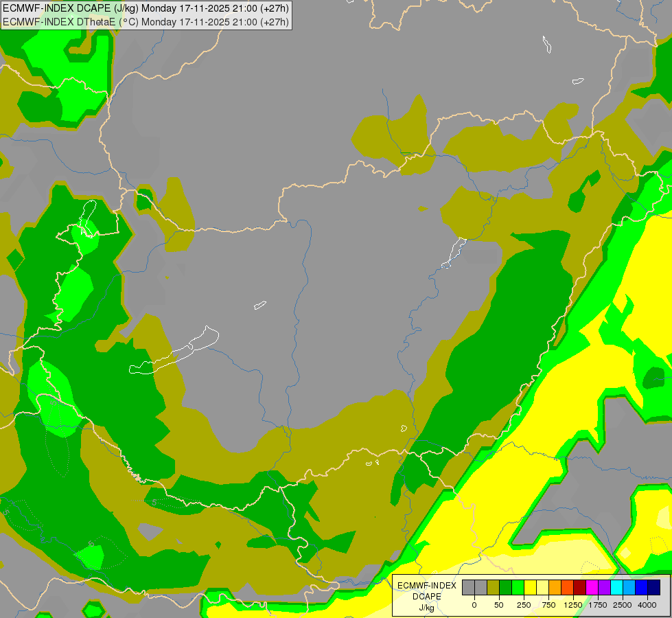
Task: Select the pale yellow legend swatch
Action: tap(542, 588)
